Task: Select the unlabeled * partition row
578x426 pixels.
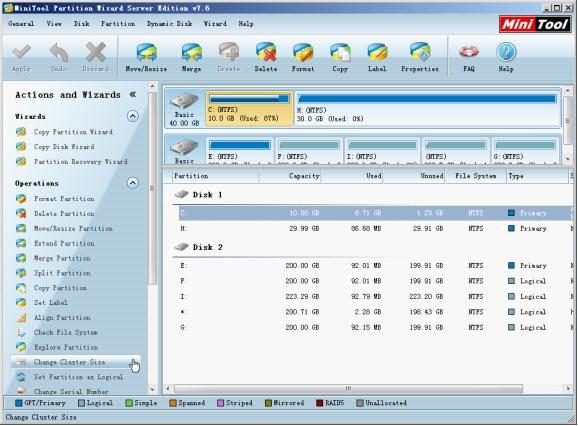Action: (x=375, y=312)
